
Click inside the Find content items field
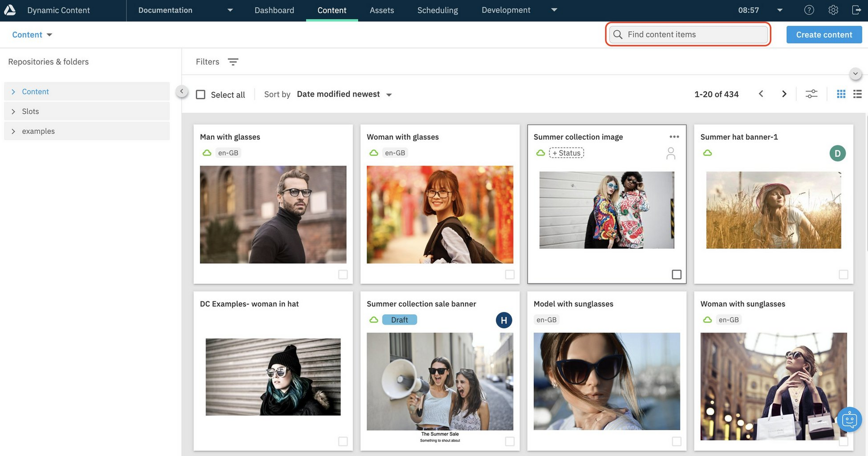click(x=688, y=34)
